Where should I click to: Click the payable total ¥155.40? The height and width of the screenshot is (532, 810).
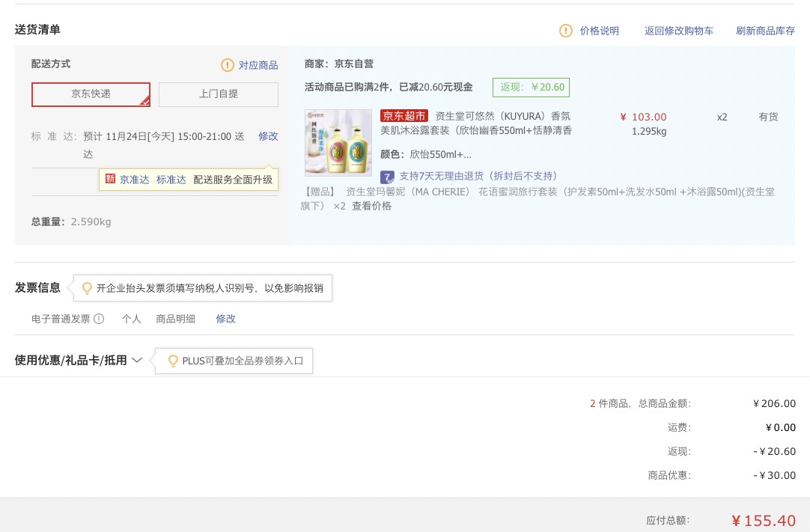point(764,521)
